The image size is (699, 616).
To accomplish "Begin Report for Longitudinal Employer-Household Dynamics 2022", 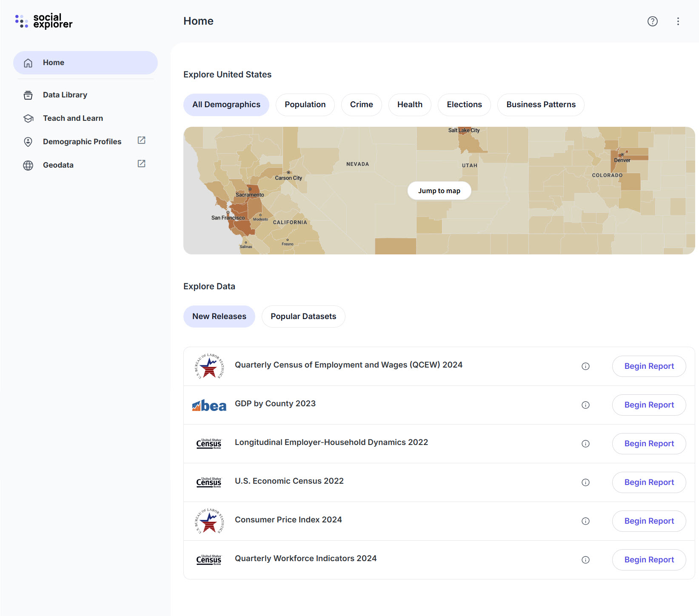I will [x=649, y=444].
